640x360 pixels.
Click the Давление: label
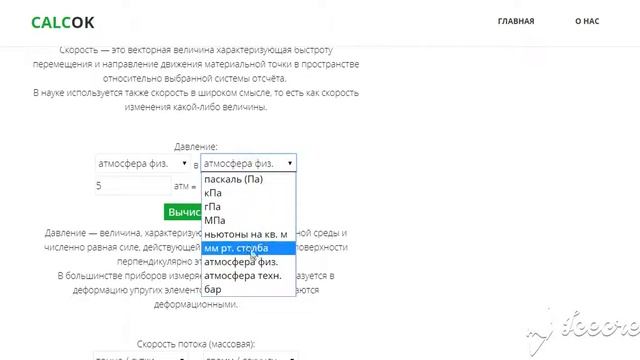196,147
